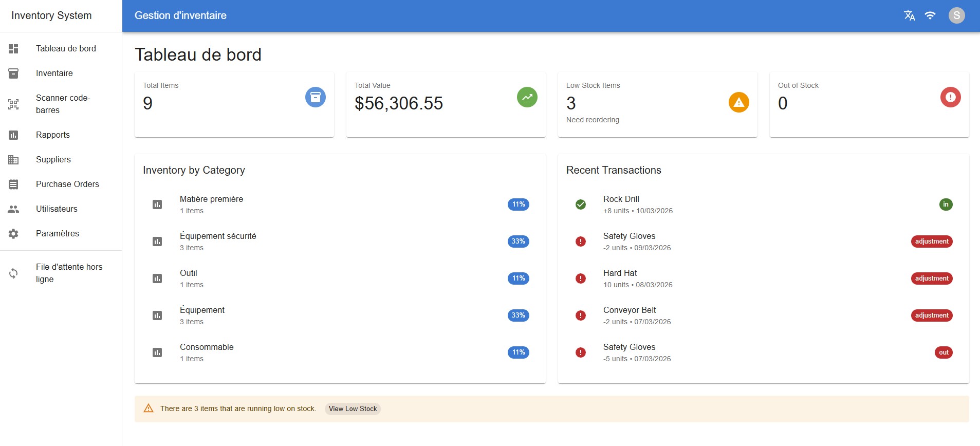
Task: Open Purchase Orders section
Action: [67, 184]
